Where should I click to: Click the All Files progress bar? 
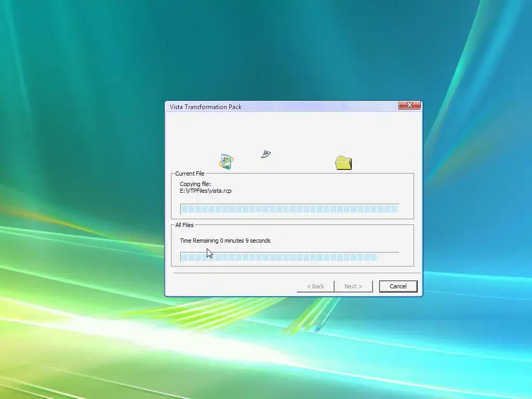(289, 257)
